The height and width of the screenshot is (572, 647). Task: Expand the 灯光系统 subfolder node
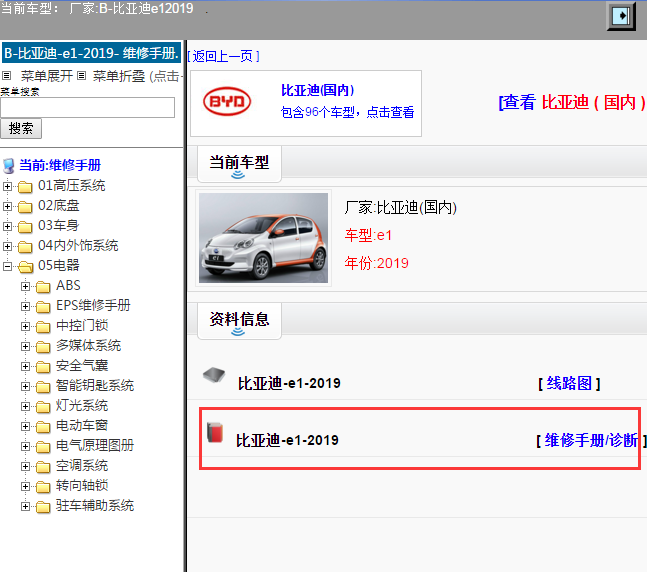click(x=25, y=406)
